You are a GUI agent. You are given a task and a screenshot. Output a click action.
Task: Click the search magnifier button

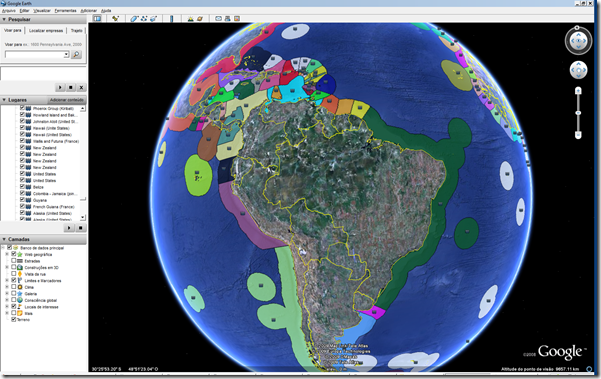tap(76, 54)
